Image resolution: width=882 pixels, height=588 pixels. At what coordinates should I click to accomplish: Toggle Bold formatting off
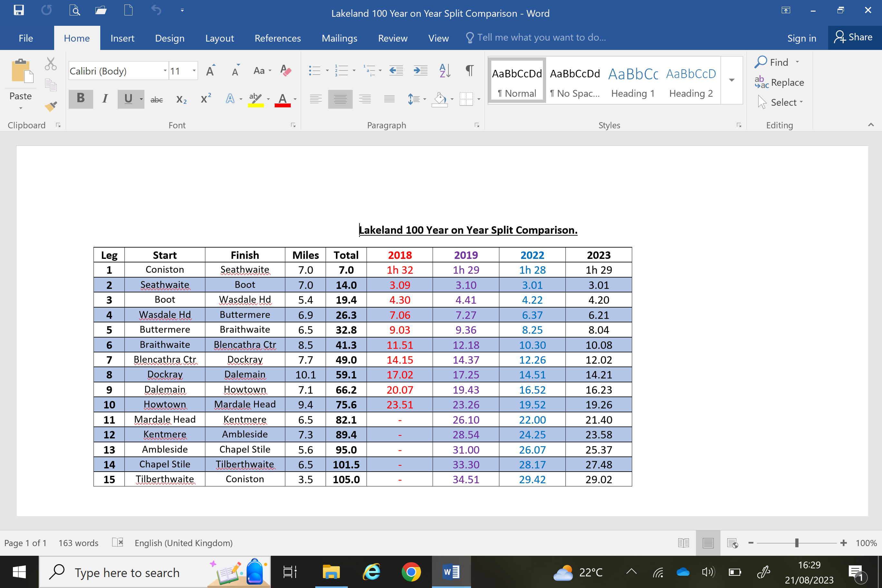(x=81, y=99)
